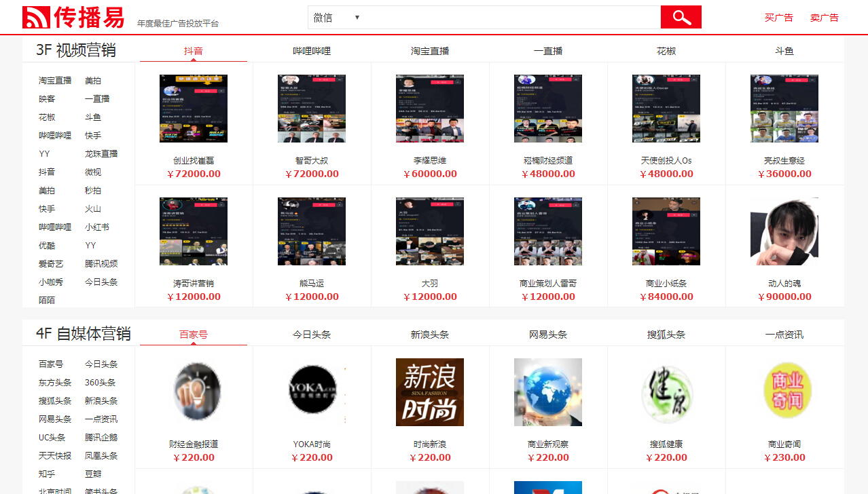Switch to the 哔哩哔哩 video tab

pos(312,51)
